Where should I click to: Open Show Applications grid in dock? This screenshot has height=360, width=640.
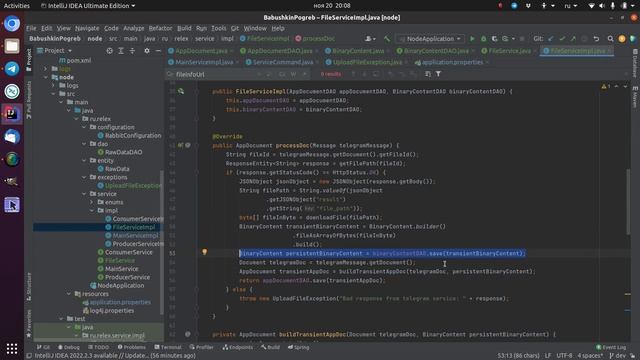(x=12, y=348)
